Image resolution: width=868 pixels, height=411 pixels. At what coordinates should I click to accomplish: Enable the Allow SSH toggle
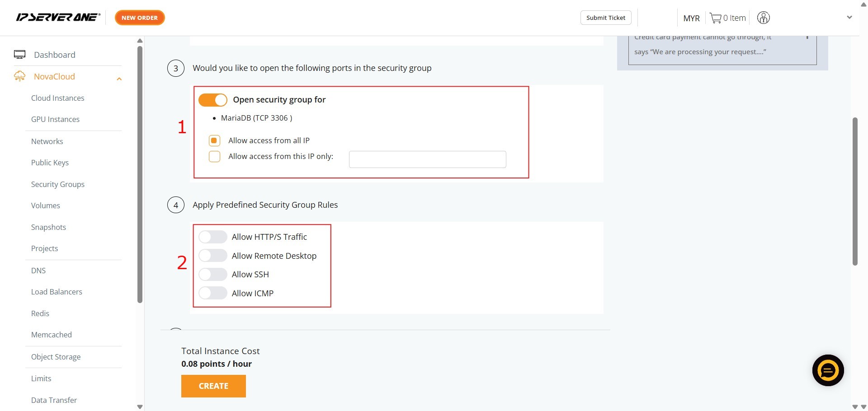(x=213, y=275)
